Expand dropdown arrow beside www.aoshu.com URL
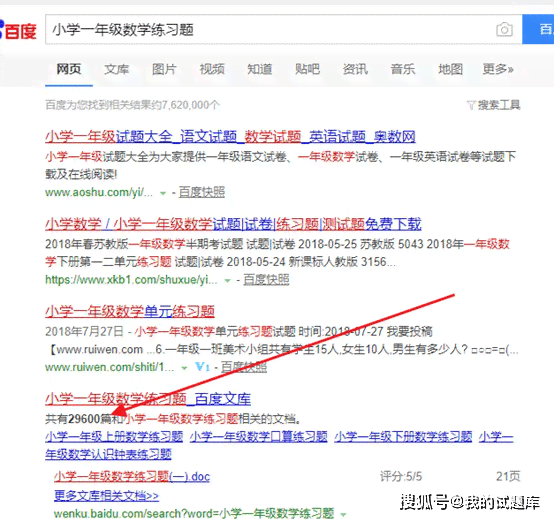554x519 pixels. [x=163, y=193]
